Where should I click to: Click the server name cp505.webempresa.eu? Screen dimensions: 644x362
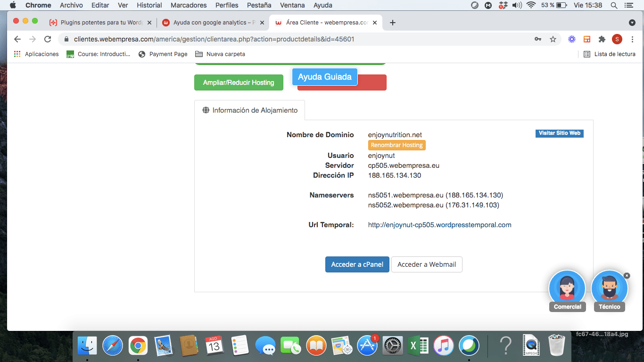tap(404, 165)
